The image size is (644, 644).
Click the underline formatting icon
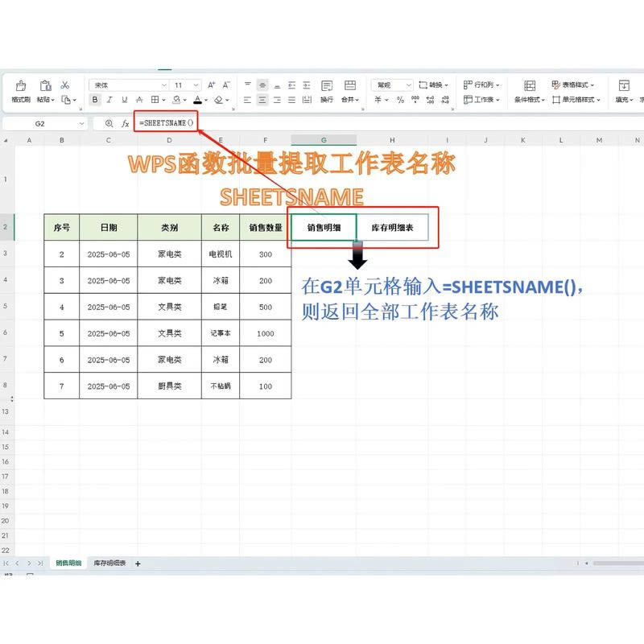pyautogui.click(x=123, y=100)
